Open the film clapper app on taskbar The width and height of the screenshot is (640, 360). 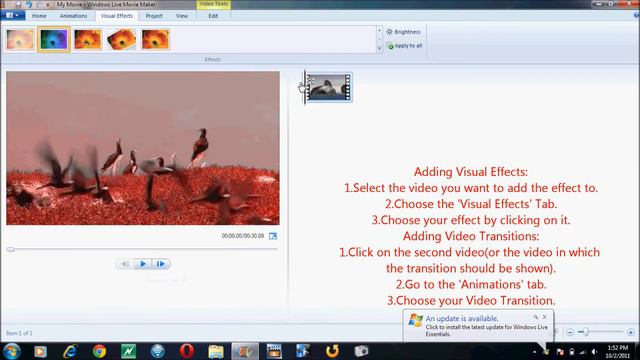point(274,351)
